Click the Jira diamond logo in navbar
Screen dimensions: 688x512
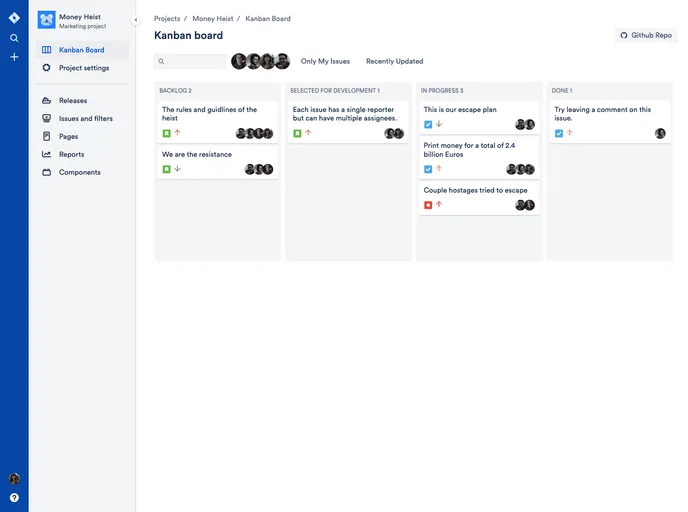click(14, 18)
